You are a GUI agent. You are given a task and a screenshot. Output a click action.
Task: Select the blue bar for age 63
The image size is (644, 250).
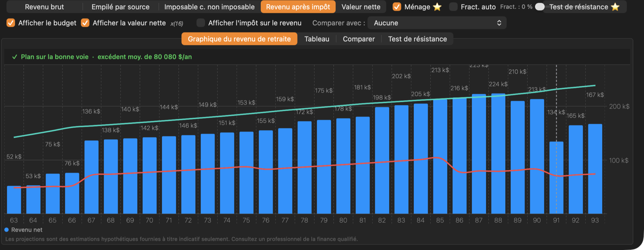14,200
